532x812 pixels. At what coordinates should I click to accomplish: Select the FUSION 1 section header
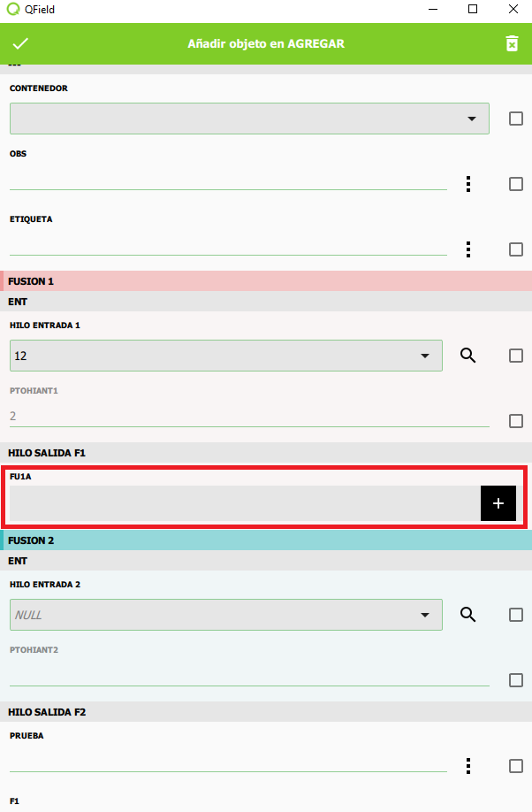pyautogui.click(x=266, y=281)
